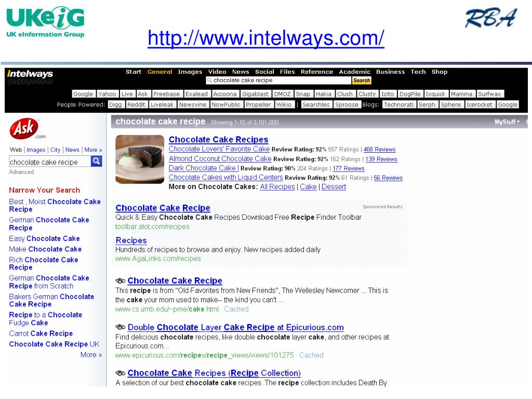Select the Gigablast engine button

click(x=256, y=94)
